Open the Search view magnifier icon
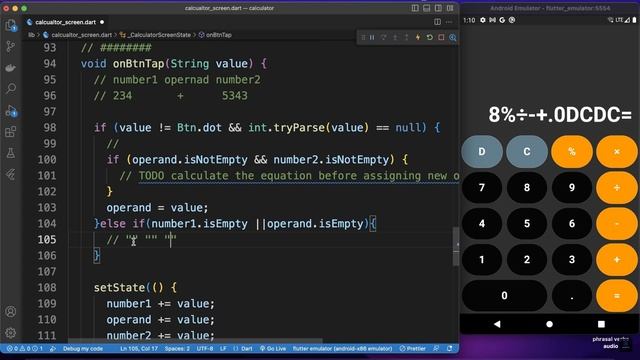Viewport: 640px width, 360px height. pos(11,88)
